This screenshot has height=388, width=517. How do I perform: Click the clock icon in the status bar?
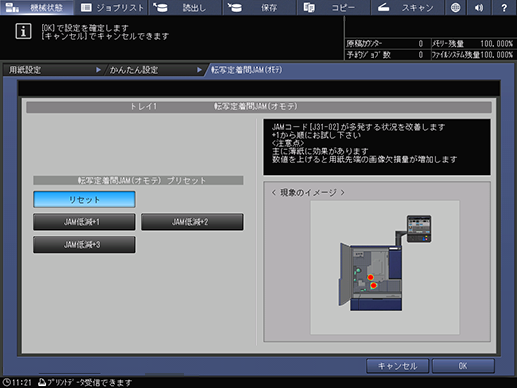(x=6, y=382)
